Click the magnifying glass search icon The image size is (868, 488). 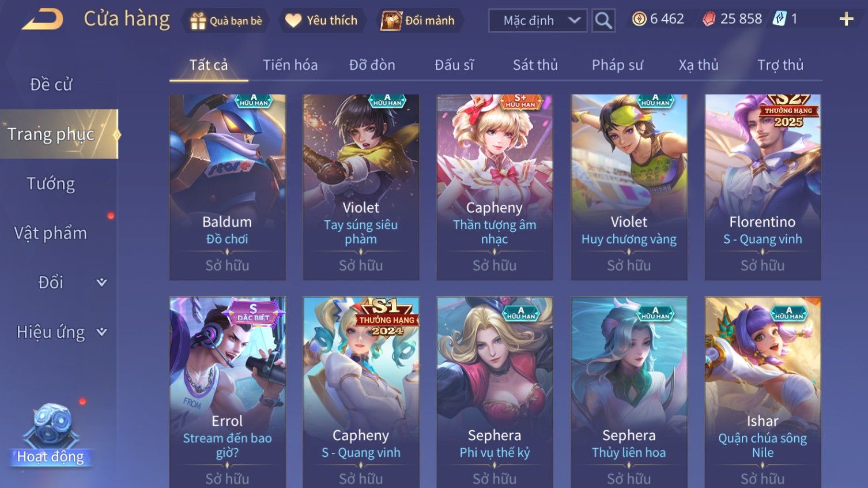(603, 21)
